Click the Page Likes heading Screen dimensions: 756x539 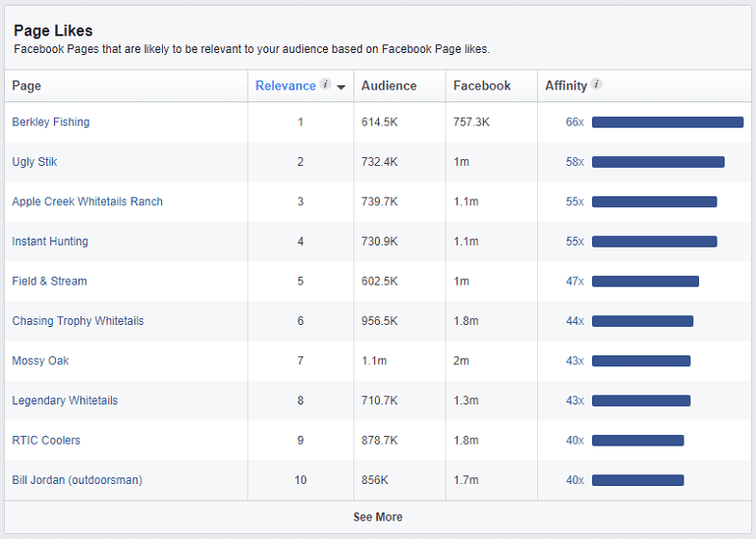point(53,30)
